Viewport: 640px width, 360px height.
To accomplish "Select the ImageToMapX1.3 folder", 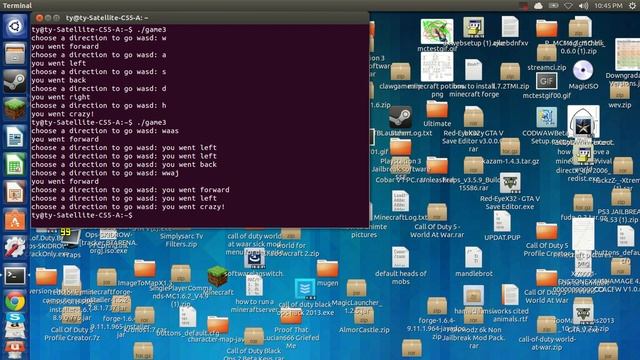I will pyautogui.click(x=145, y=269).
